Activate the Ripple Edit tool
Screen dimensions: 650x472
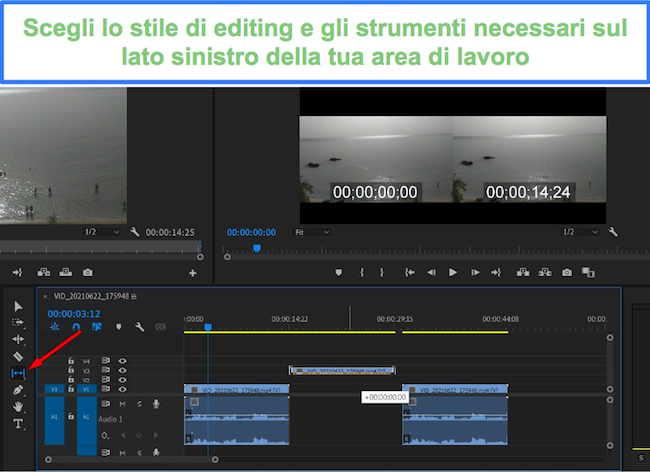click(x=18, y=339)
